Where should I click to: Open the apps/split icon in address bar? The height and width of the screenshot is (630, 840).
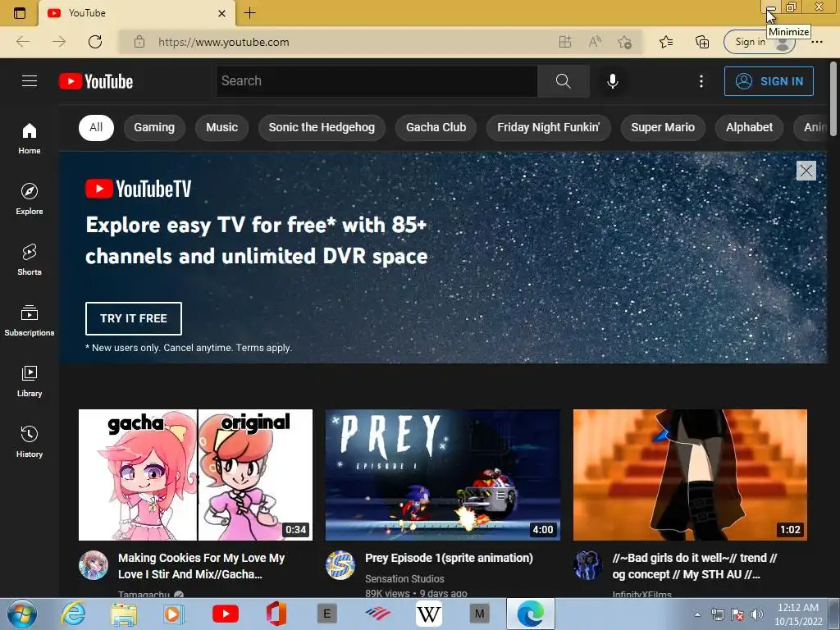click(565, 42)
